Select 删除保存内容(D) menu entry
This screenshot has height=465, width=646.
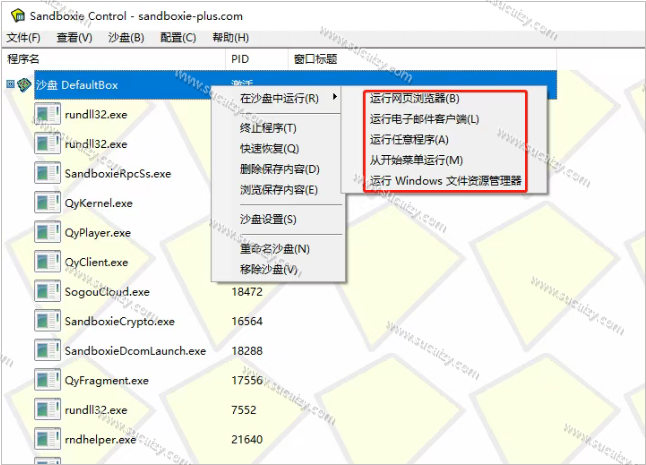[x=280, y=169]
